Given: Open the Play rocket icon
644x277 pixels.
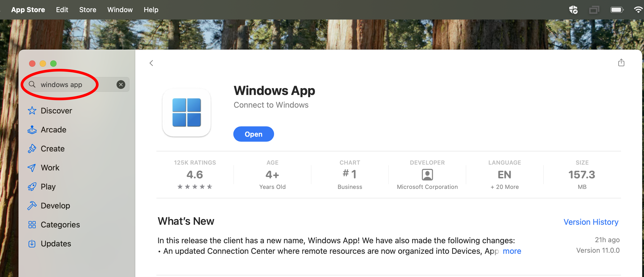Looking at the screenshot, I should tap(32, 187).
